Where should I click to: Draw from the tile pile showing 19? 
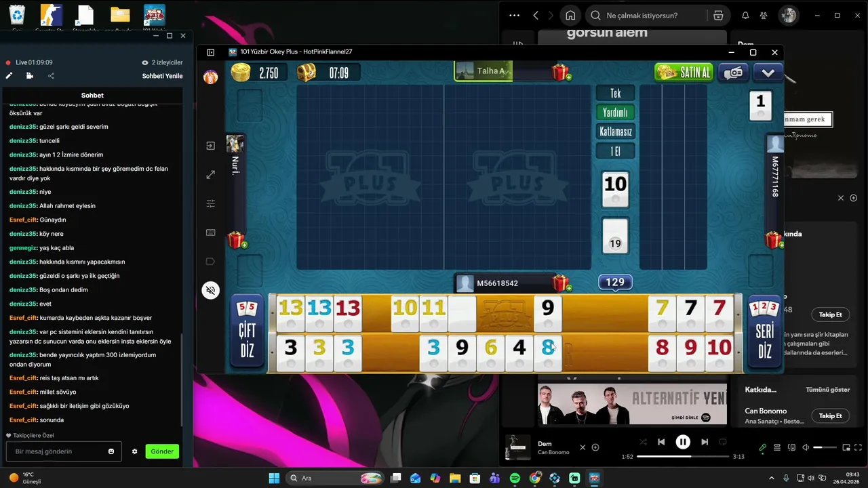click(615, 236)
